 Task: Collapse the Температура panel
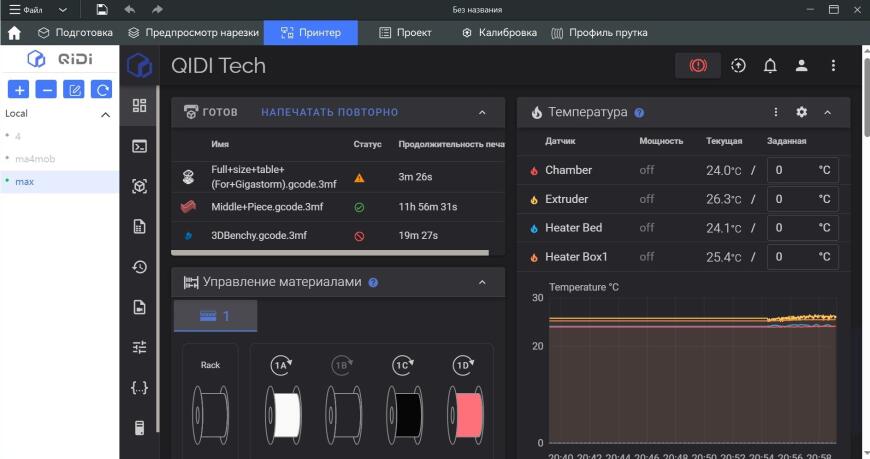click(827, 112)
